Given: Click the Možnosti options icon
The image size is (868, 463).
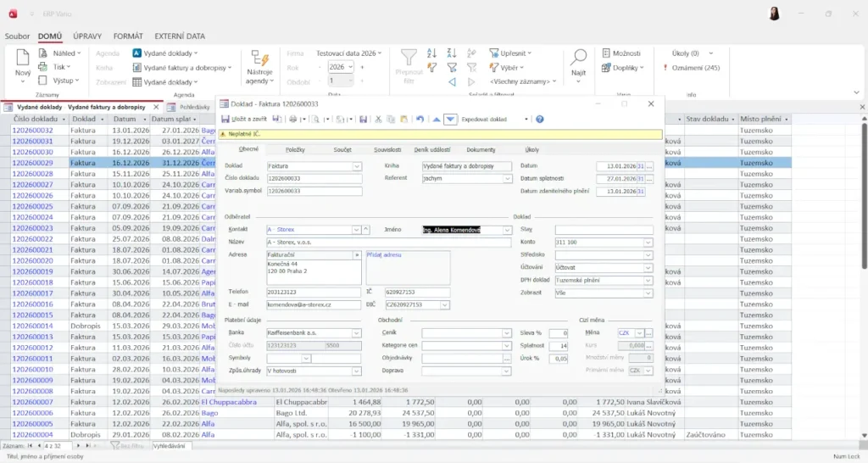Looking at the screenshot, I should point(606,53).
